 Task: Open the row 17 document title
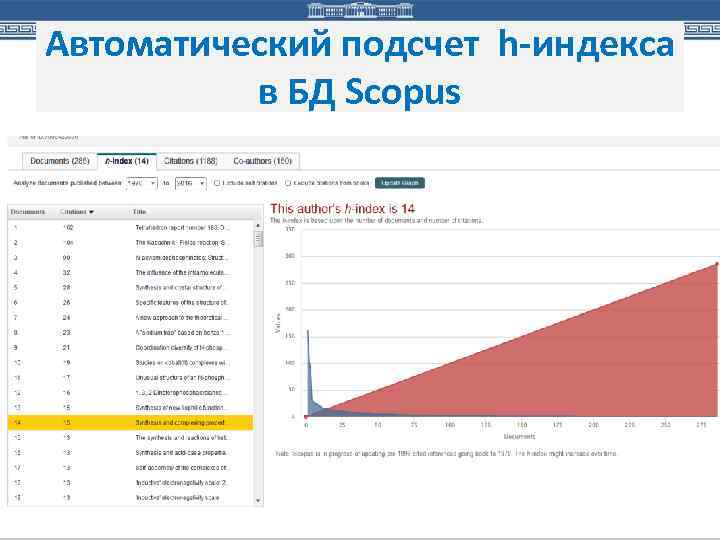click(182, 468)
